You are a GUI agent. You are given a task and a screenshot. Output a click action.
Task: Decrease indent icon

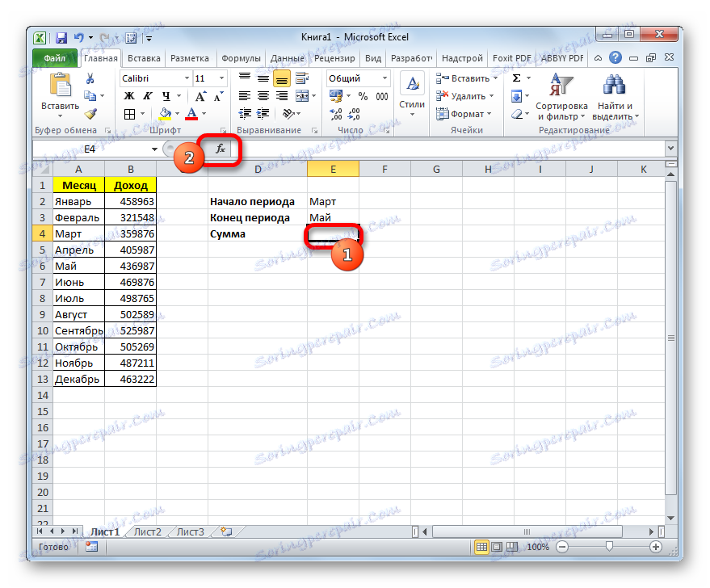coord(245,114)
